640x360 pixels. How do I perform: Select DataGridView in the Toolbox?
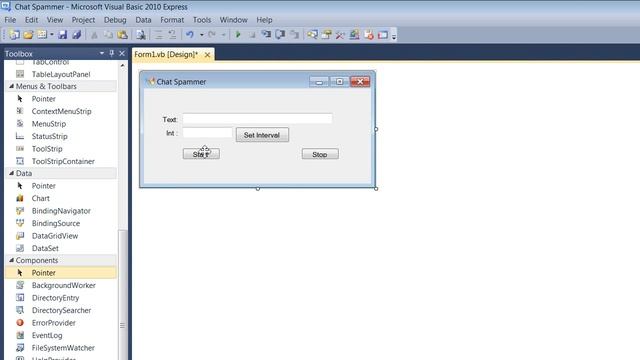(x=61, y=236)
